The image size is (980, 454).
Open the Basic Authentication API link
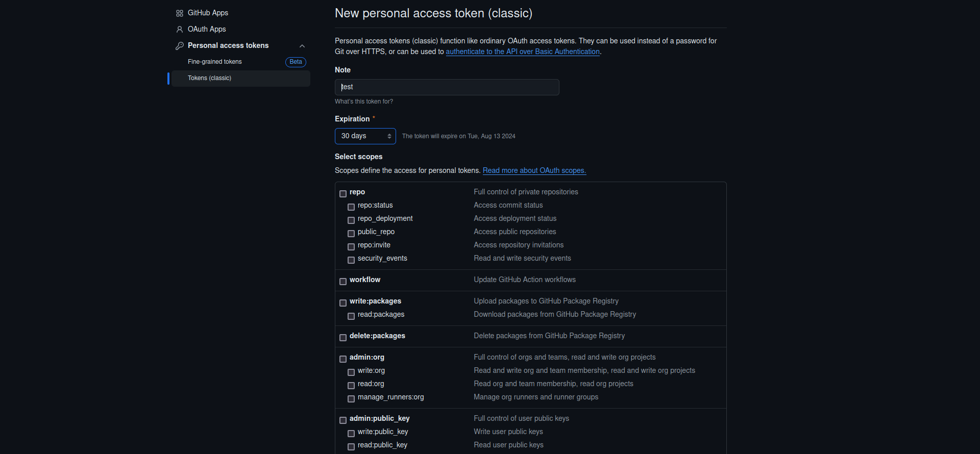click(x=523, y=52)
